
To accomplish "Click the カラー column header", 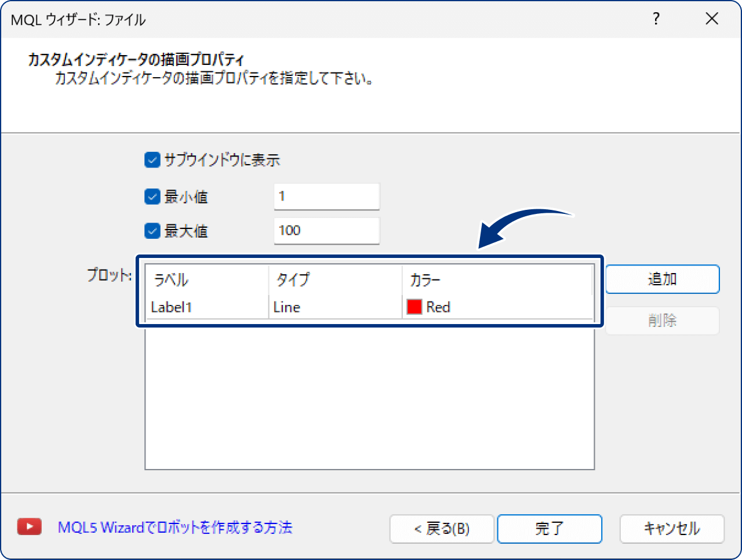I will [498, 280].
